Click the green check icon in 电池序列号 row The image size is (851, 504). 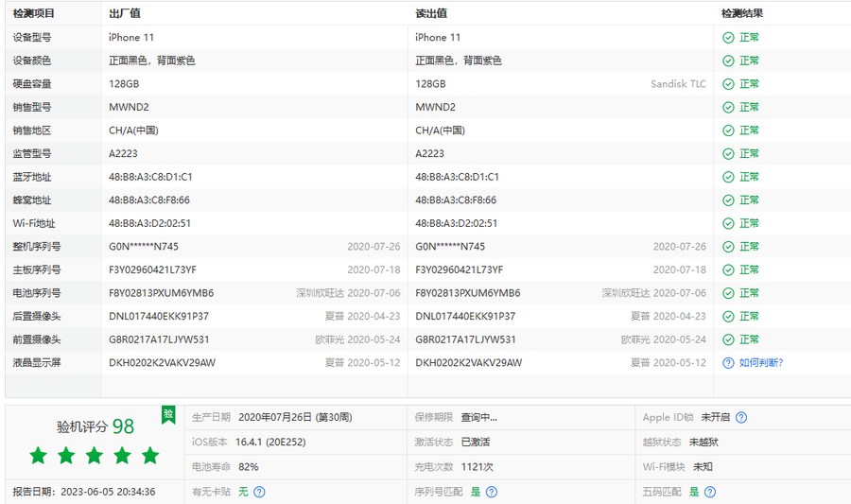(728, 293)
